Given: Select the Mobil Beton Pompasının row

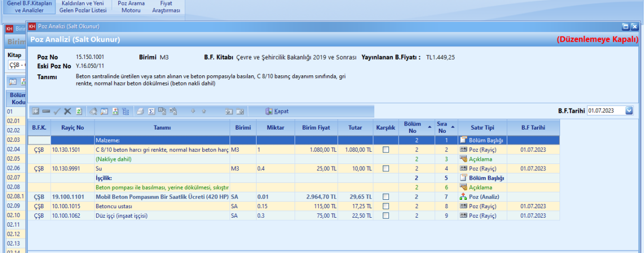Looking at the screenshot, I should tap(161, 197).
